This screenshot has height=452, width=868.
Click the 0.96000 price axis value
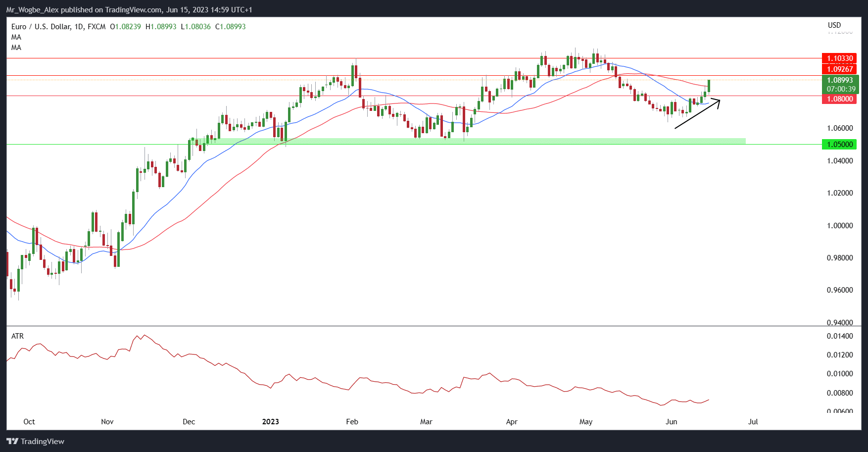pos(840,290)
